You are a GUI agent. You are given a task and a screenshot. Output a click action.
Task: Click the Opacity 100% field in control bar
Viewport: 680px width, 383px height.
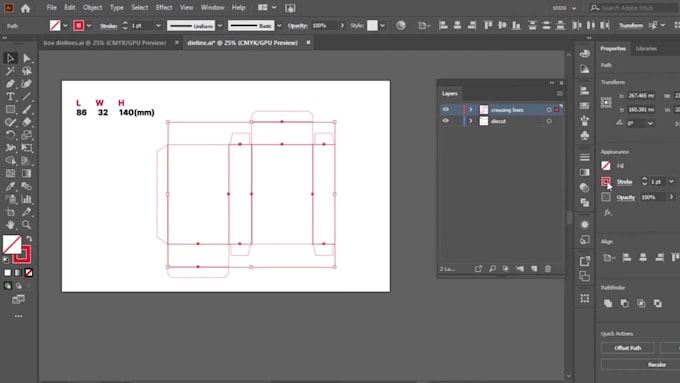coord(324,26)
